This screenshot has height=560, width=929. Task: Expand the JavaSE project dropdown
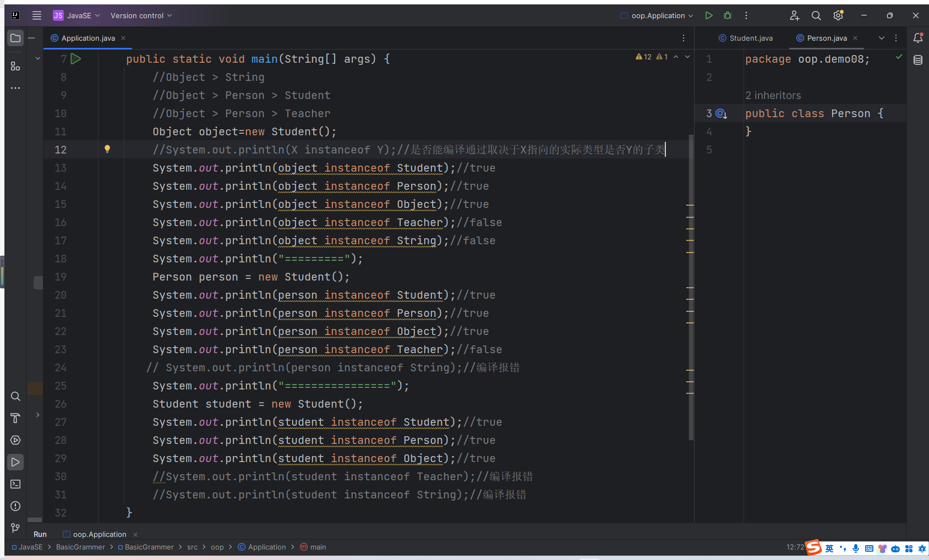[x=77, y=15]
